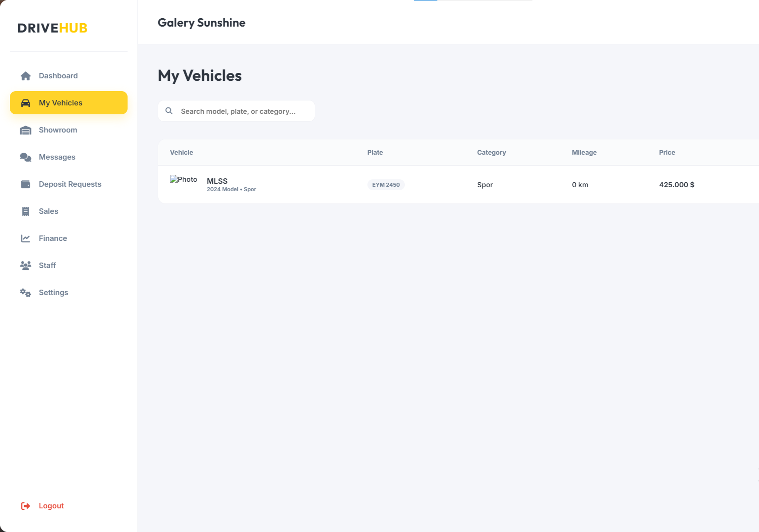This screenshot has width=759, height=532.
Task: Click the MLSS vehicle photo thumbnail
Action: tap(183, 179)
